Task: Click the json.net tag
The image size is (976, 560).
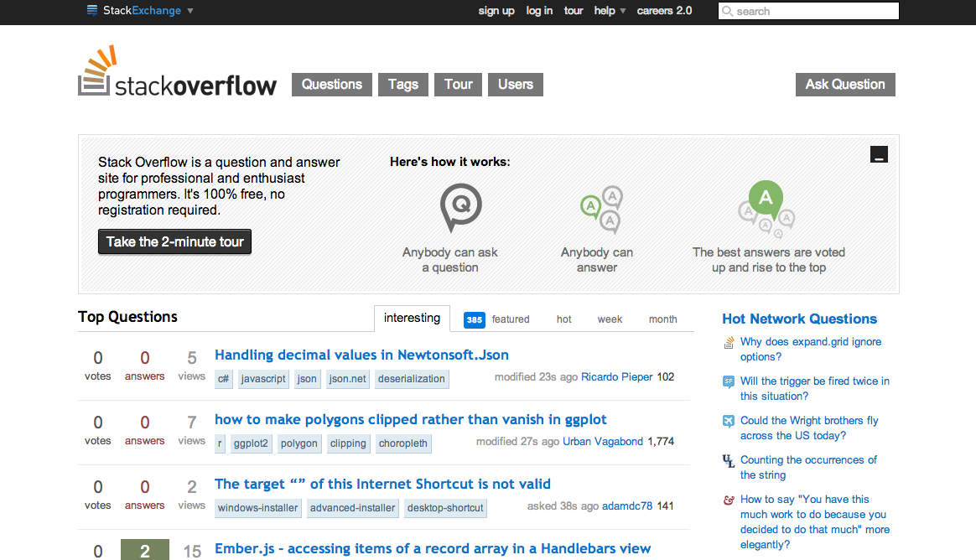Action: point(347,379)
